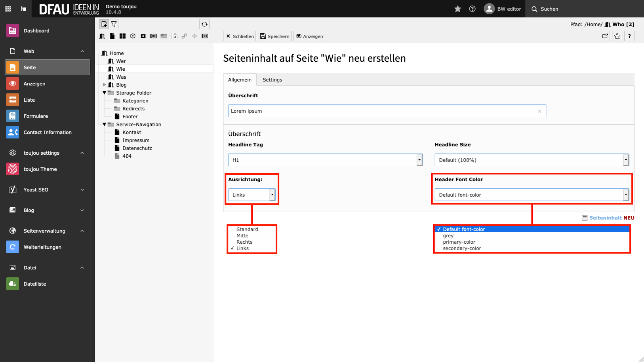Open the Weiterleitungen module
The image size is (644, 362).
tap(42, 247)
